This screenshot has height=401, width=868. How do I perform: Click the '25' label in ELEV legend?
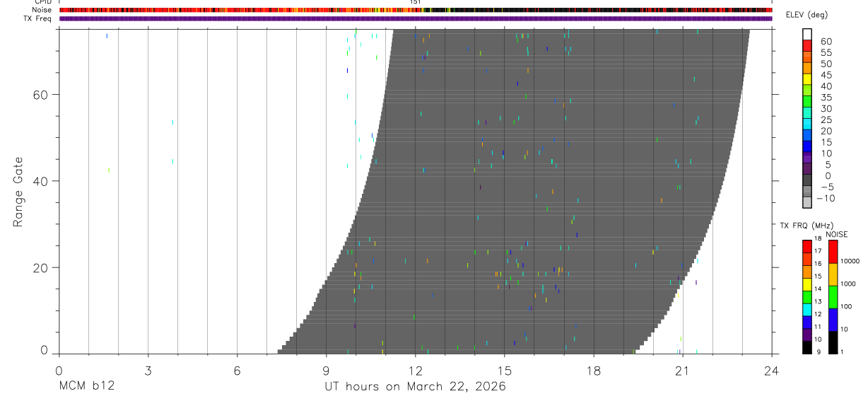[826, 120]
